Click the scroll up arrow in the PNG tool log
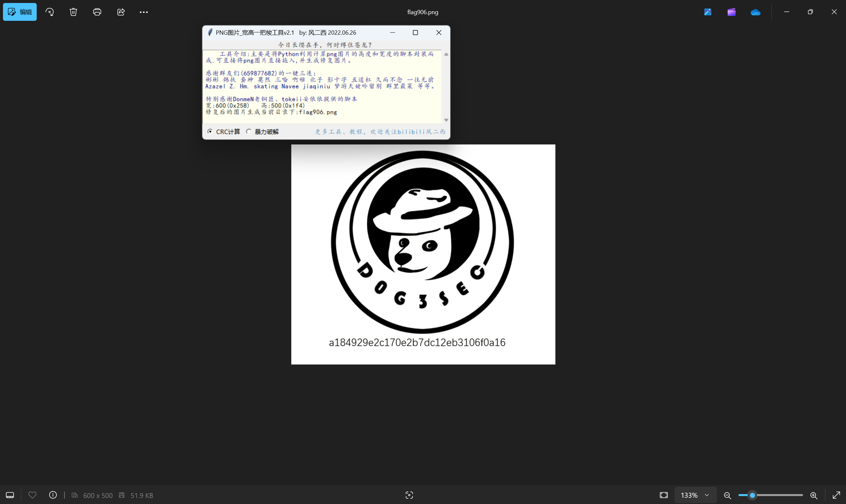Viewport: 846px width, 504px height. point(446,54)
